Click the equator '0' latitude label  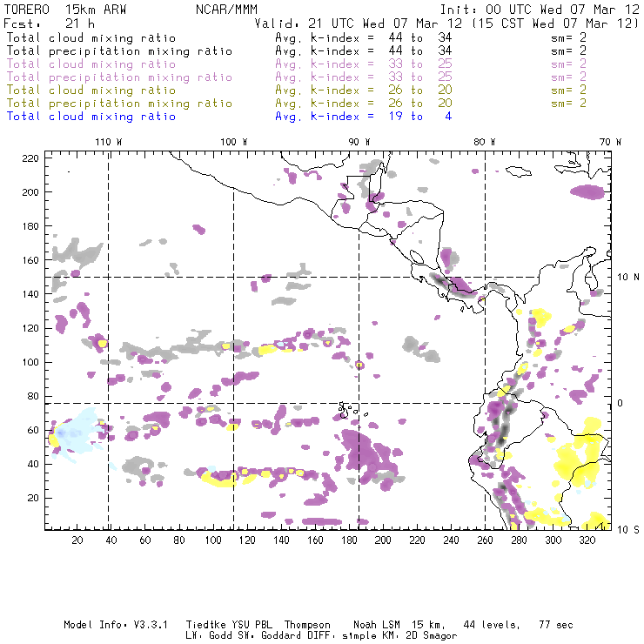(x=621, y=403)
